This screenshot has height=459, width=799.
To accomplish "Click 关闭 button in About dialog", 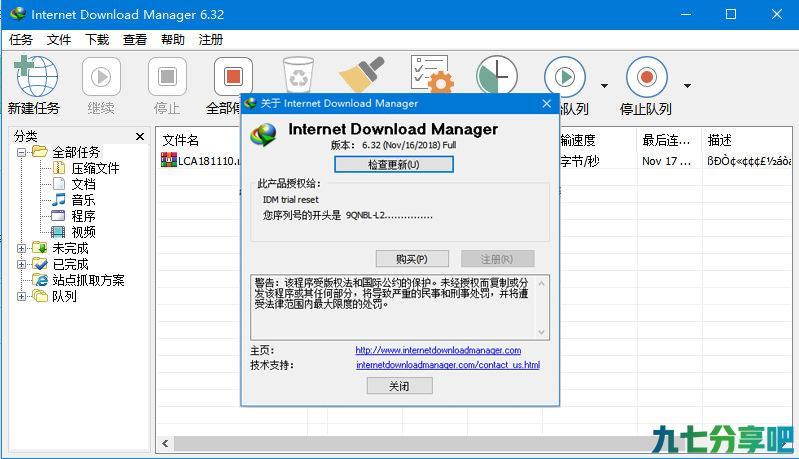I will 400,386.
